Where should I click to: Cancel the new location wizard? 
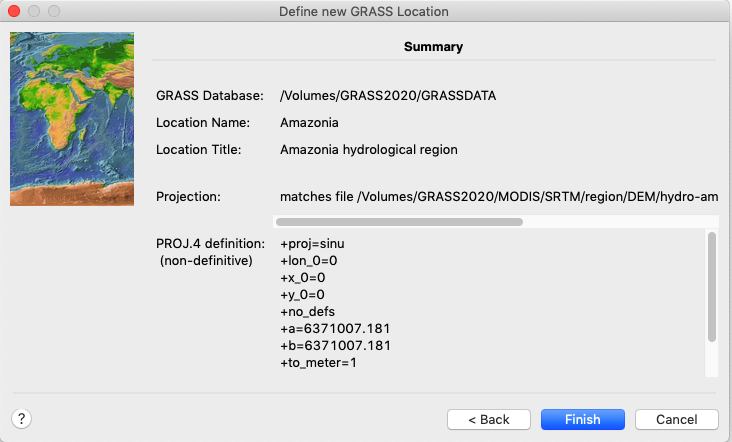coord(676,419)
